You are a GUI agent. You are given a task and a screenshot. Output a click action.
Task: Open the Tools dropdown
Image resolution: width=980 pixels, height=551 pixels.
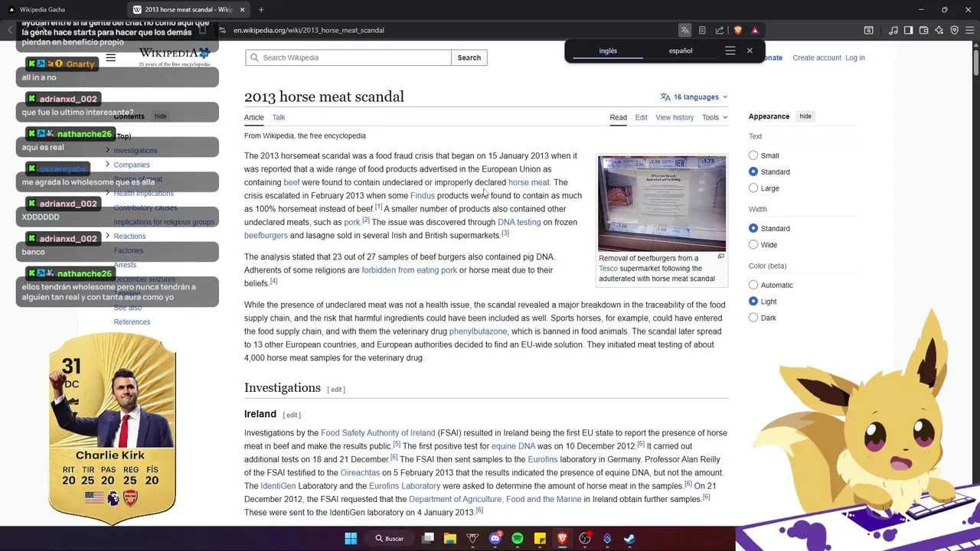714,117
